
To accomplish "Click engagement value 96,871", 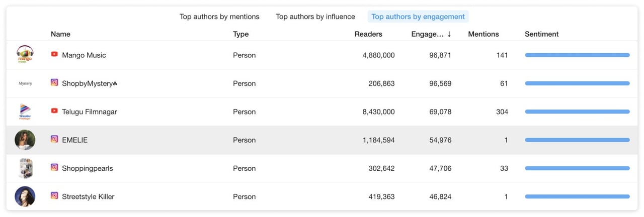I will tap(440, 55).
